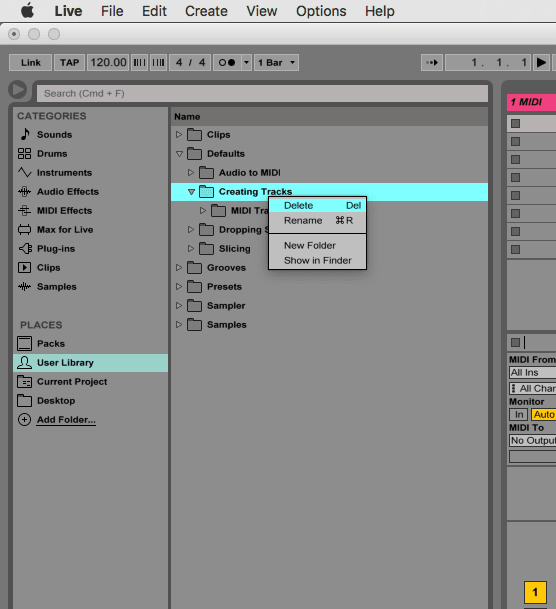This screenshot has height=609, width=556.
Task: Choose New Folder from the context menu
Action: point(318,245)
